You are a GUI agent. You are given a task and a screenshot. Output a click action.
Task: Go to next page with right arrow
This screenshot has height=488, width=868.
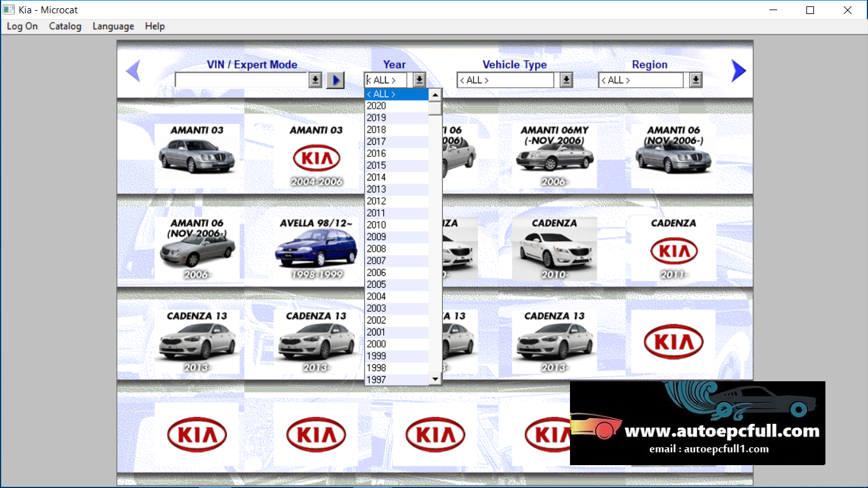(x=738, y=71)
